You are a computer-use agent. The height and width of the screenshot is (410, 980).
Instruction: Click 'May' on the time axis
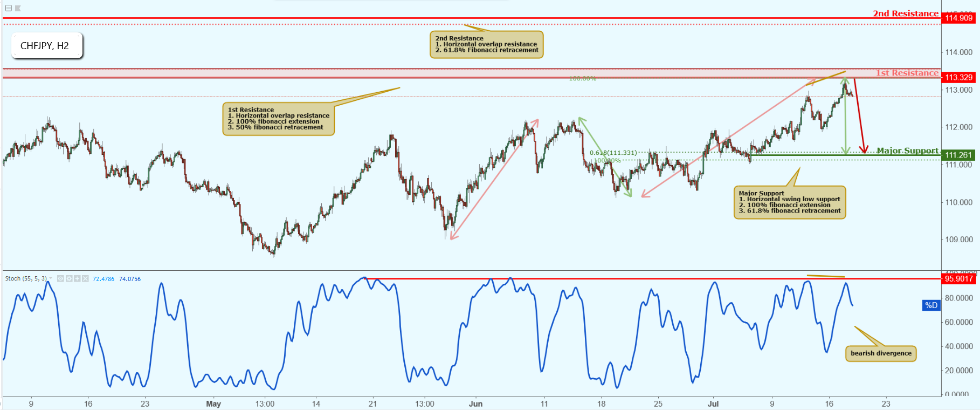[x=213, y=404]
